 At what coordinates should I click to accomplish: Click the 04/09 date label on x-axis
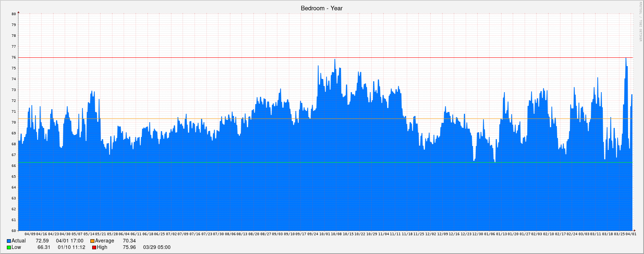(30, 234)
